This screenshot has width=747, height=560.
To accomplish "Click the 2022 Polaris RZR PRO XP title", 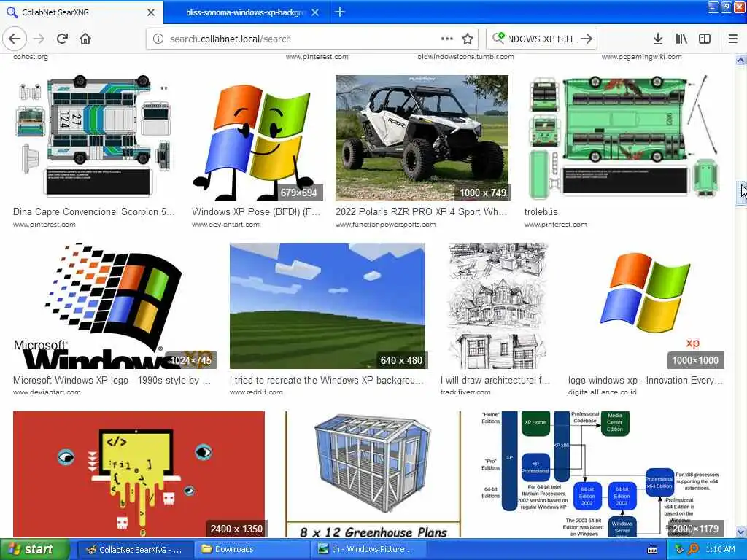I will [421, 212].
